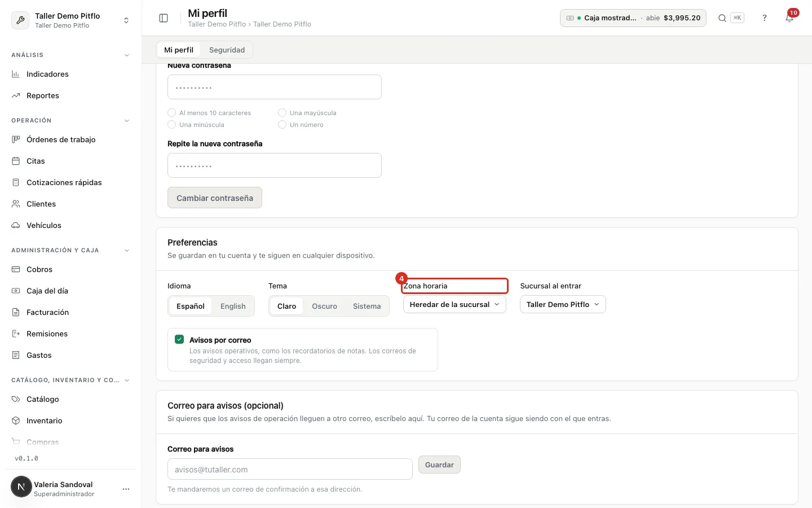
Task: Open the Facturación document icon
Action: tap(16, 312)
